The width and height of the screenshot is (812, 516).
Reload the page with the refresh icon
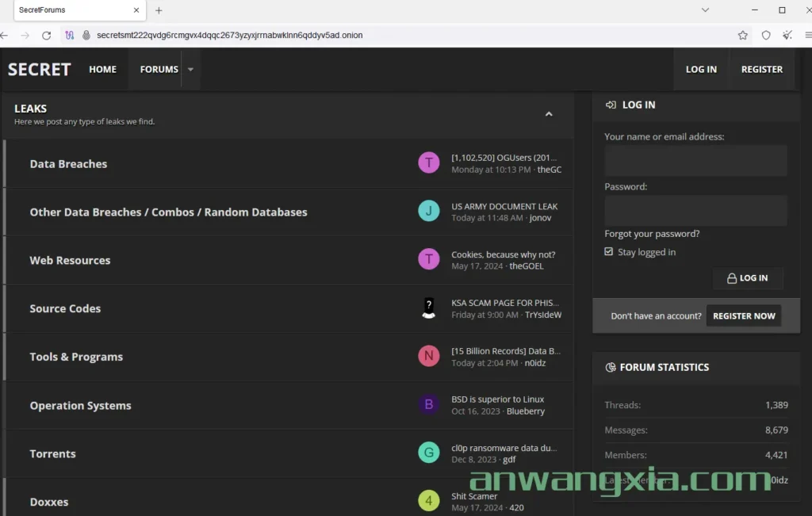[46, 35]
